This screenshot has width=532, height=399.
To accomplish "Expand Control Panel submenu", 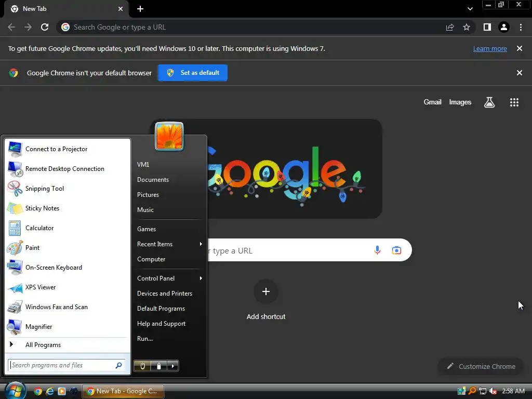I will coord(170,278).
